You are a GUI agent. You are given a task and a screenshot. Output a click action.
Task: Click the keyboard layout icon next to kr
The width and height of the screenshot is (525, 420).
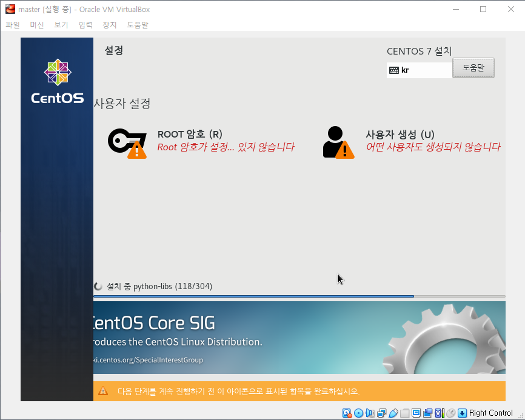(394, 70)
